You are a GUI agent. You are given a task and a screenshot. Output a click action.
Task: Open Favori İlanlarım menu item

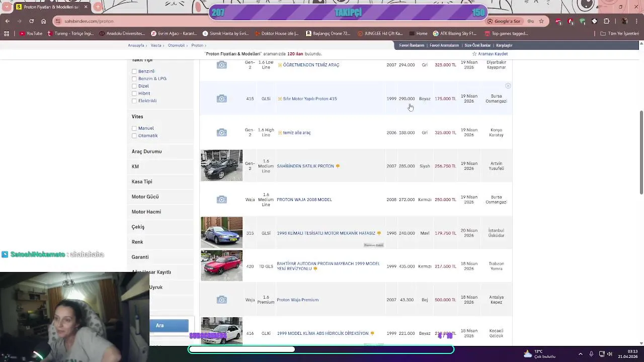point(412,45)
